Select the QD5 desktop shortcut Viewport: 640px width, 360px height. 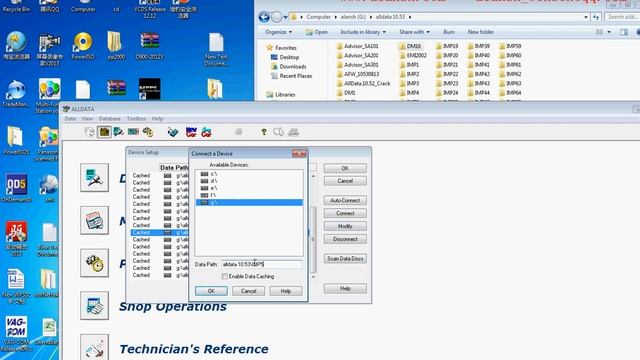16,188
